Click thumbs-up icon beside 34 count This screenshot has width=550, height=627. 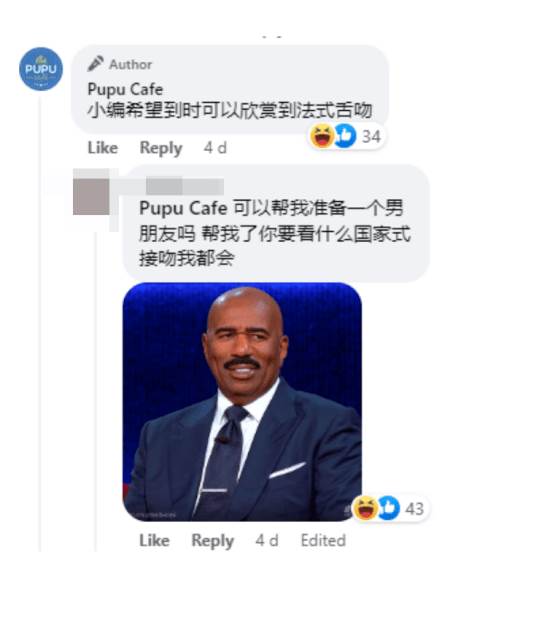pyautogui.click(x=345, y=136)
